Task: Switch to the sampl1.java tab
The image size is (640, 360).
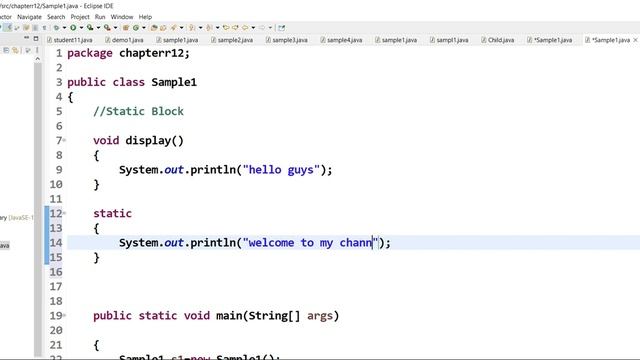Action: pos(449,40)
